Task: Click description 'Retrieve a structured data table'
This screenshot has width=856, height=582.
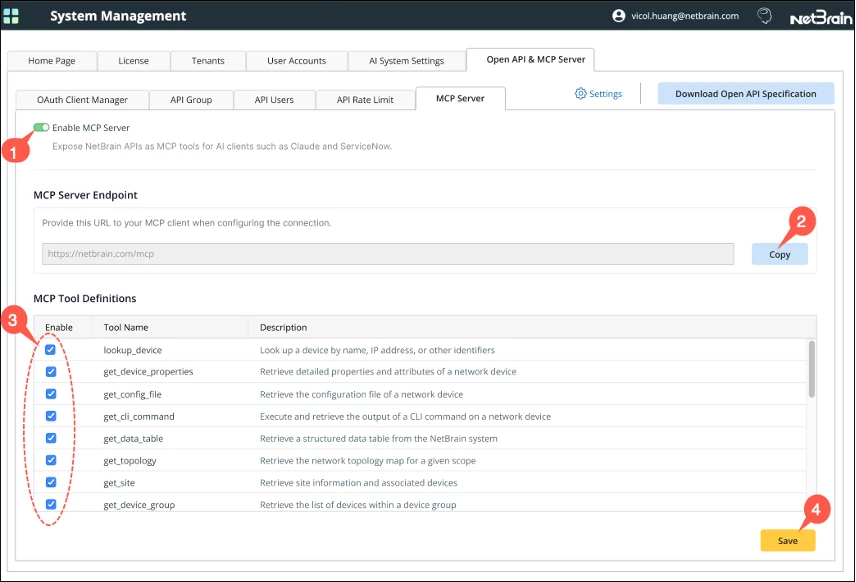Action: (379, 438)
